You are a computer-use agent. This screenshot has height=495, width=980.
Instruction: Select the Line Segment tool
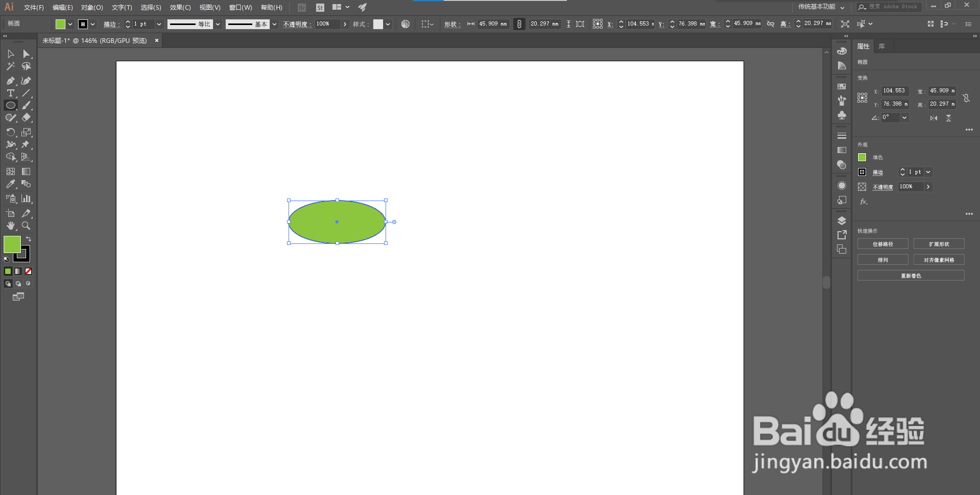26,93
